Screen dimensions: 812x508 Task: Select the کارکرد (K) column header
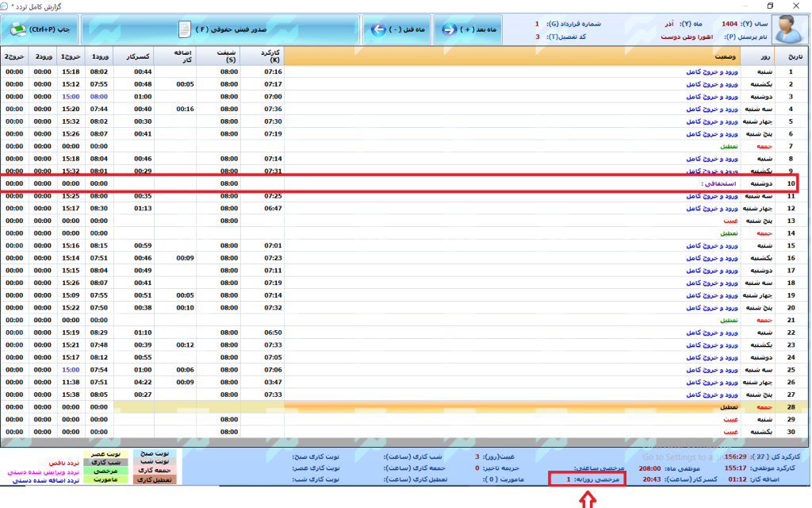pos(262,56)
